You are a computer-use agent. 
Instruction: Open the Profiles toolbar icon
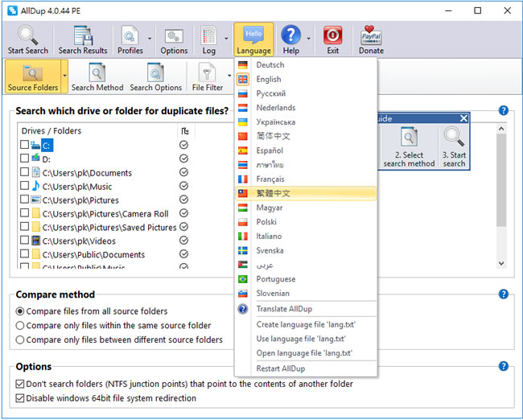pyautogui.click(x=130, y=35)
